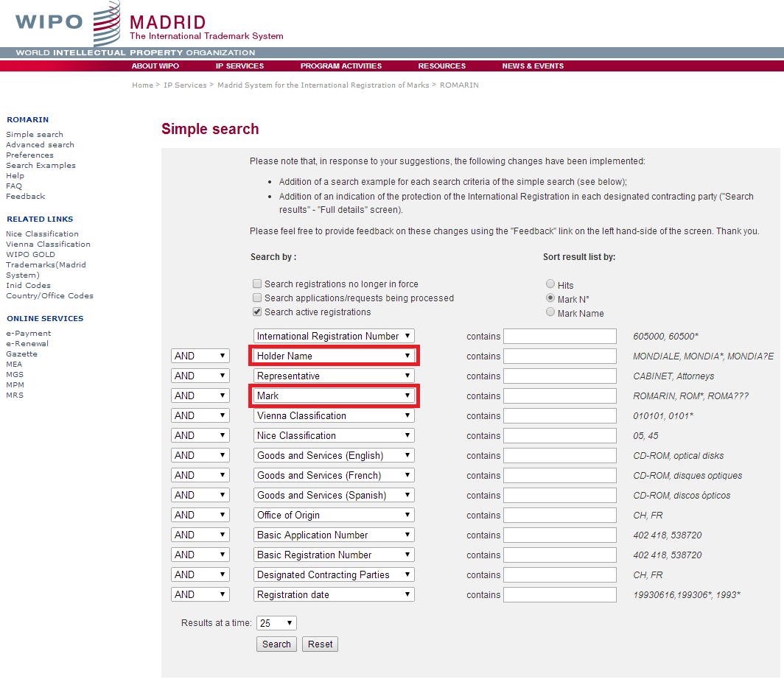This screenshot has height=682, width=784.
Task: Open the NEWS & EVENTS menu
Action: coord(533,66)
